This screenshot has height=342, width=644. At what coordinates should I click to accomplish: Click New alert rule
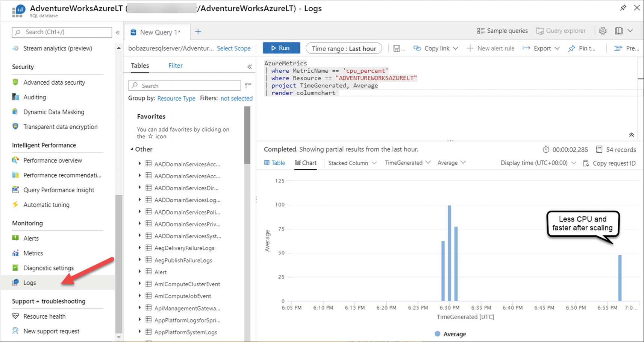pos(491,48)
